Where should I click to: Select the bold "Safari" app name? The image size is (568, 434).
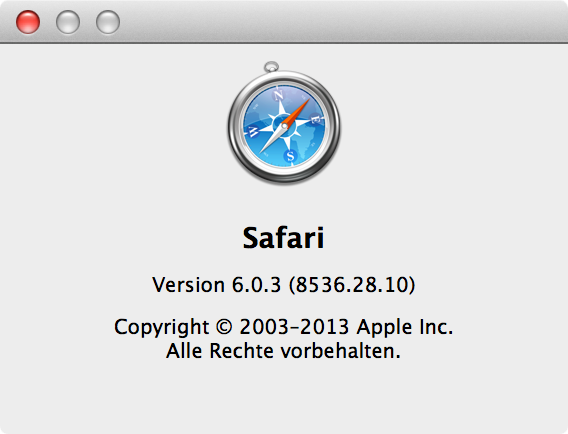[x=283, y=238]
